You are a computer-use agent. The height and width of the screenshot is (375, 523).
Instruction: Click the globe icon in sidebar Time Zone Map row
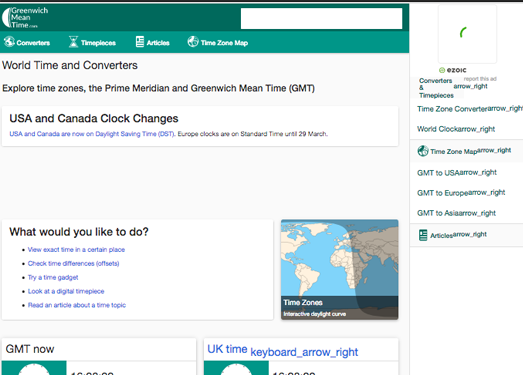point(423,151)
